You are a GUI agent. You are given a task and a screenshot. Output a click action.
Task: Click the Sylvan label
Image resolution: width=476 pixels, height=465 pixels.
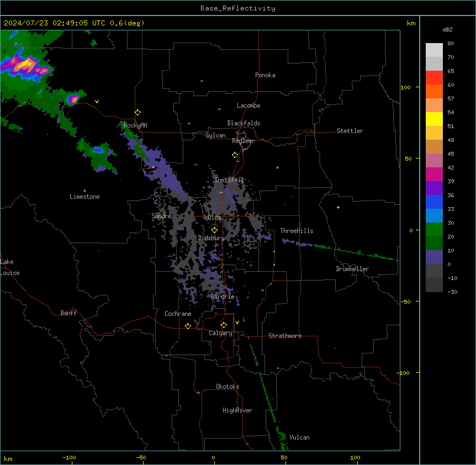click(215, 135)
